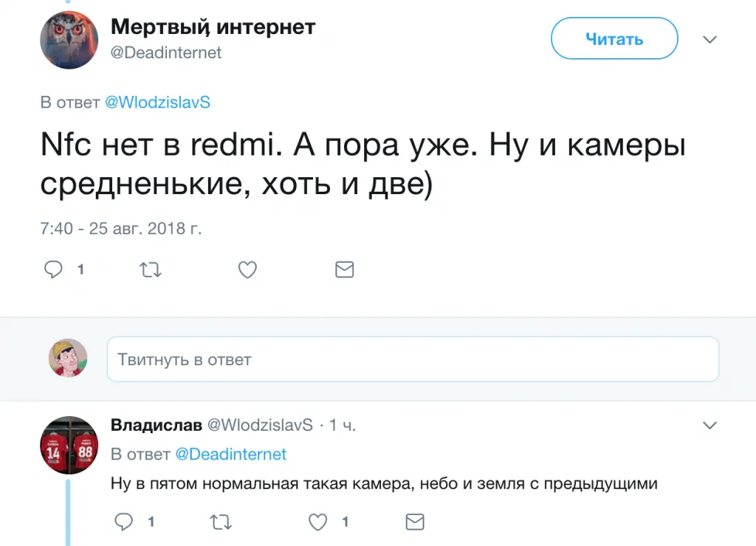Reply to the main Deadinternet tweet
756x546 pixels.
(54, 270)
